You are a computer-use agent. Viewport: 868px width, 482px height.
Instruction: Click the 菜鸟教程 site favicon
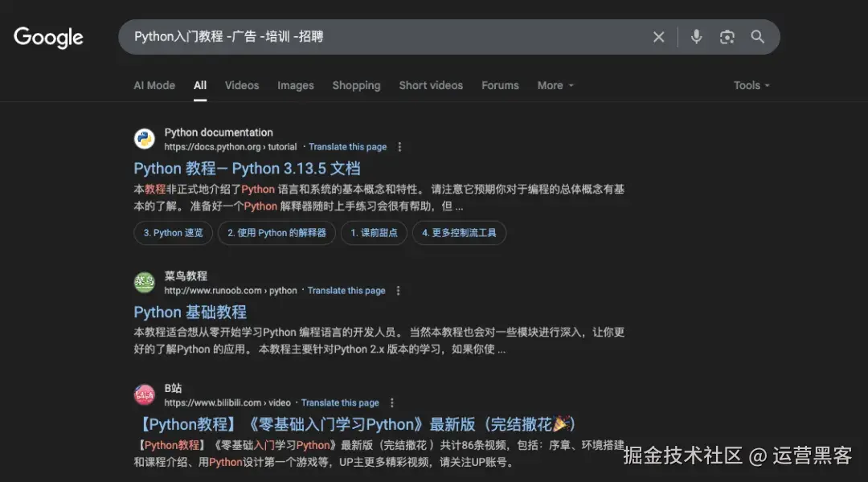coord(144,282)
